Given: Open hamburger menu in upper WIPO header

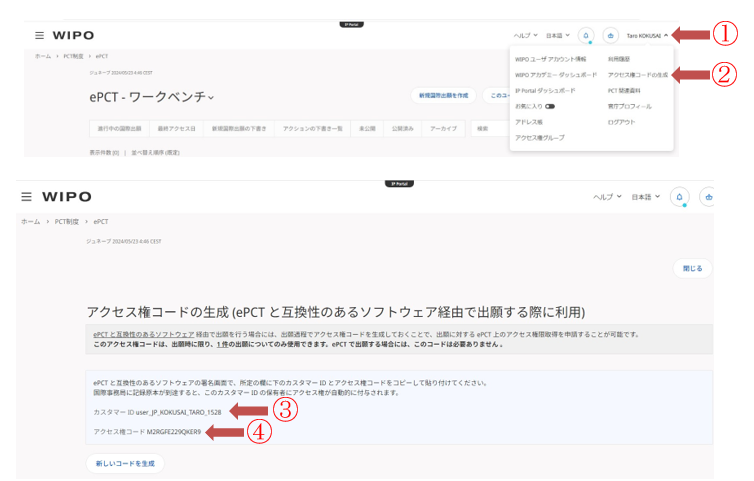Looking at the screenshot, I should pyautogui.click(x=39, y=35).
